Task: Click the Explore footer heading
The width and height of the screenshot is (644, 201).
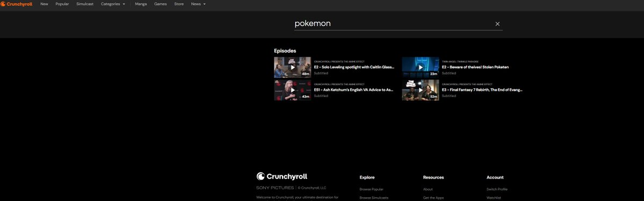Action: 367,177
